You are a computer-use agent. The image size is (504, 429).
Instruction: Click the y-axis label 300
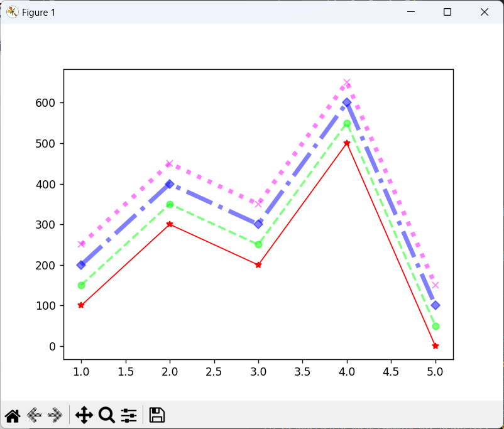click(45, 225)
